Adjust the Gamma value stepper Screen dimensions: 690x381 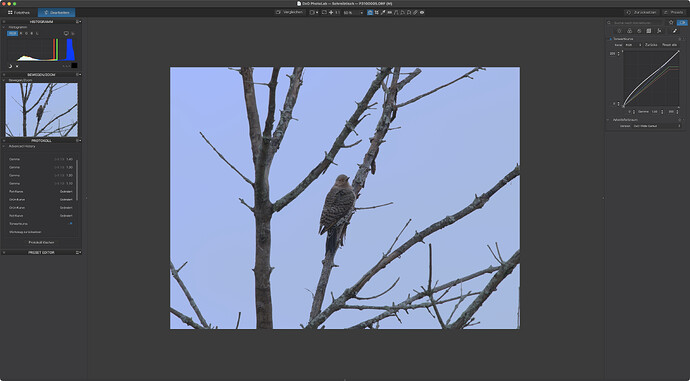pyautogui.click(x=662, y=112)
